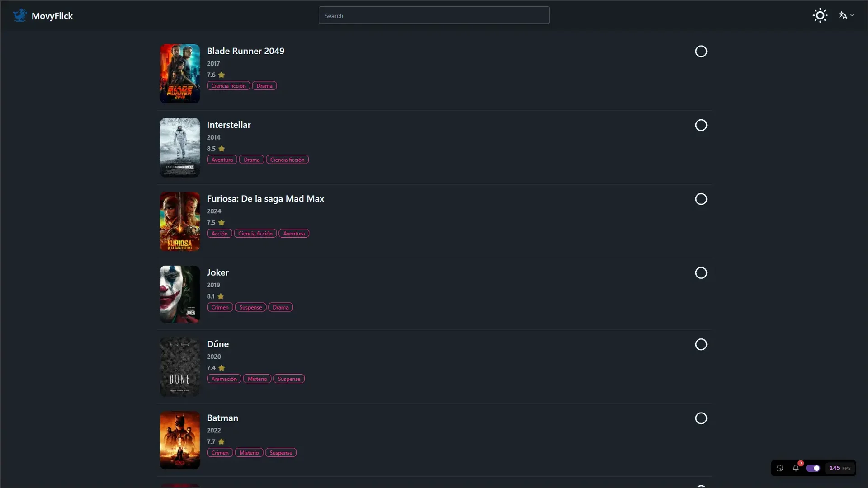Select Drama tag on Interstellar
The height and width of the screenshot is (488, 868).
tap(251, 160)
